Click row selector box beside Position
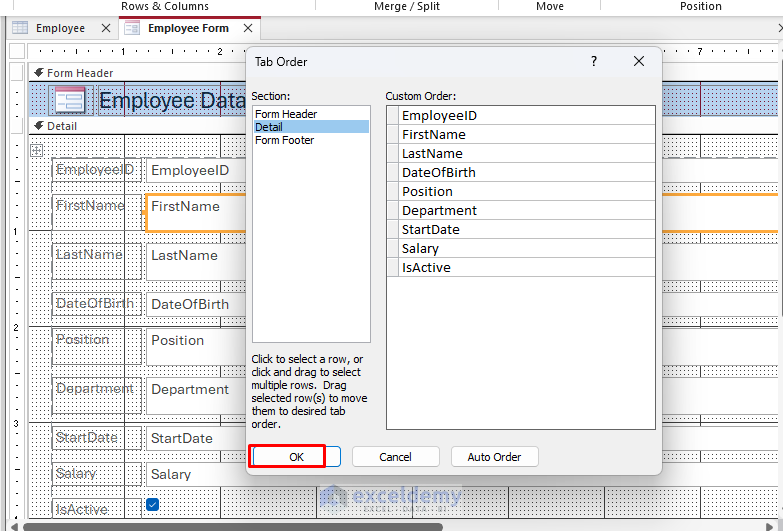 (393, 191)
